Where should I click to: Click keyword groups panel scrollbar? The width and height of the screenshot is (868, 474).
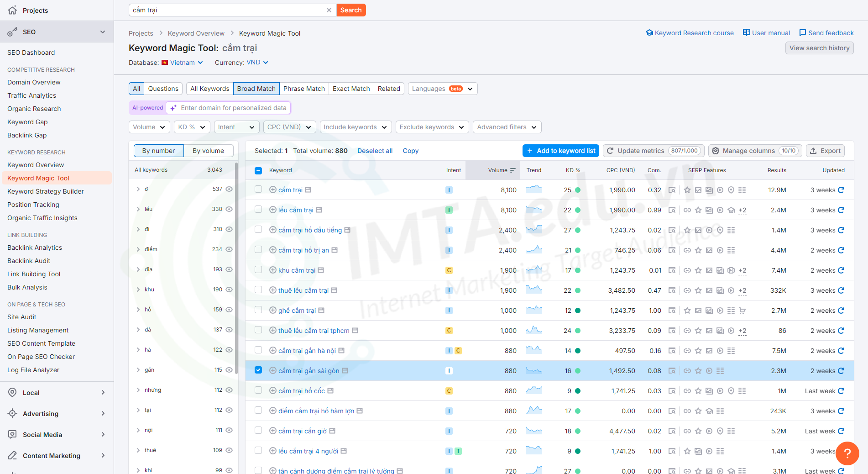(x=236, y=268)
